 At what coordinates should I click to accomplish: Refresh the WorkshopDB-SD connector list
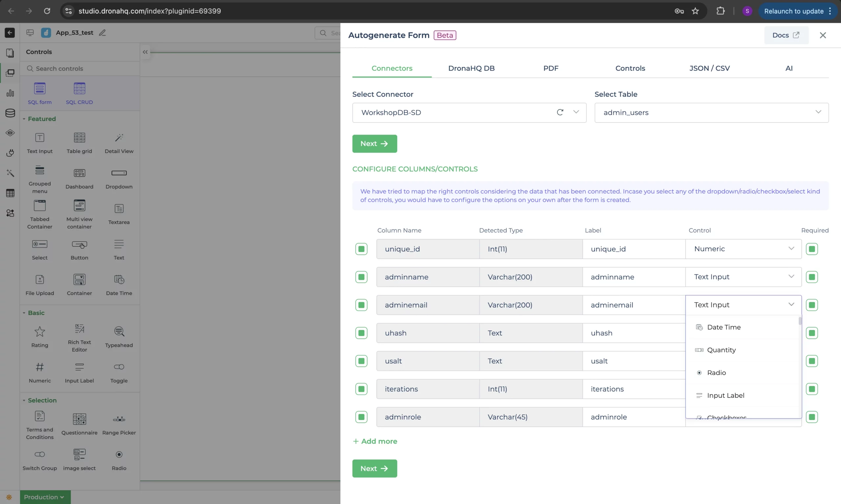pos(560,113)
